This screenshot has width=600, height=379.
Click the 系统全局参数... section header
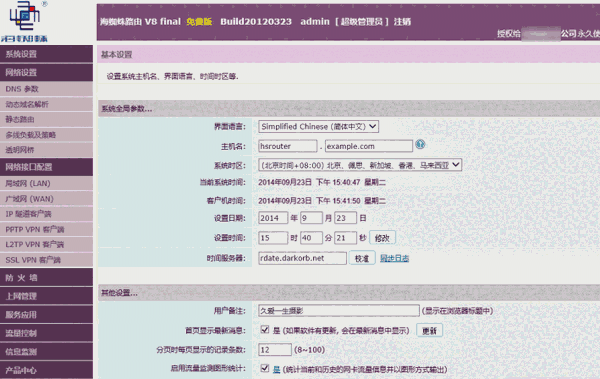(127, 109)
